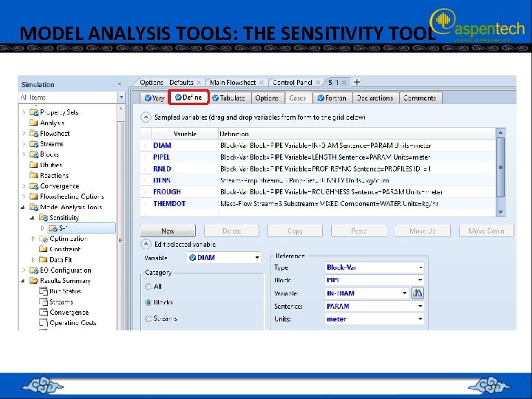Collapse the Model Analysis Tools tree node
Screen dimensions: 532x399
click(x=23, y=207)
